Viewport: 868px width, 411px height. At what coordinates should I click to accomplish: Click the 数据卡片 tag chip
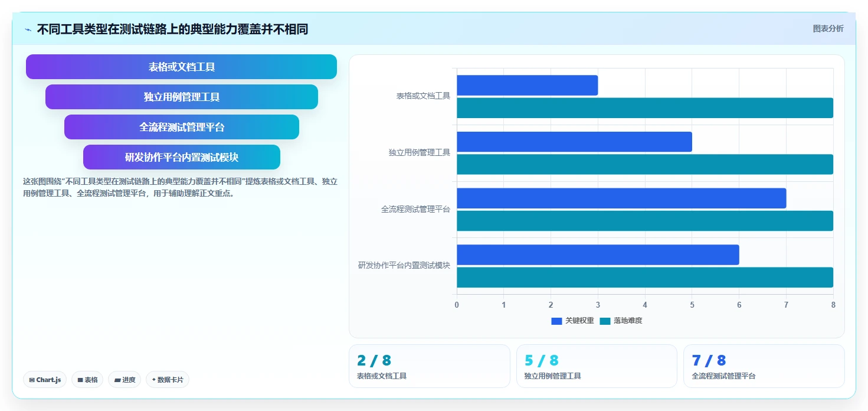pos(168,380)
